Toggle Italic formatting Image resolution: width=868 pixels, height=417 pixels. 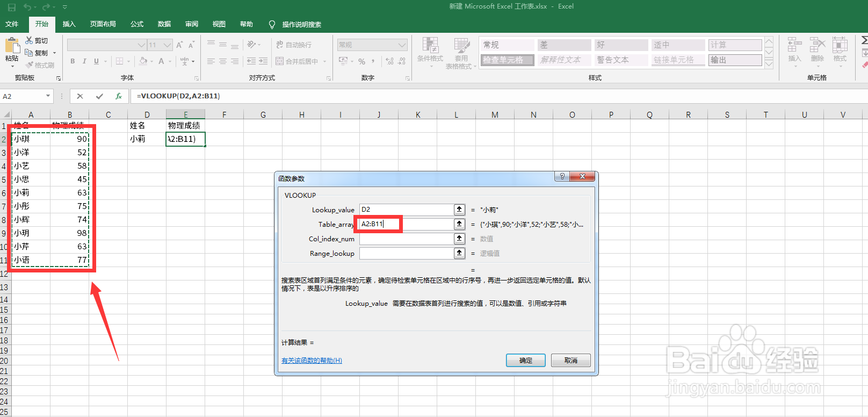[x=84, y=61]
